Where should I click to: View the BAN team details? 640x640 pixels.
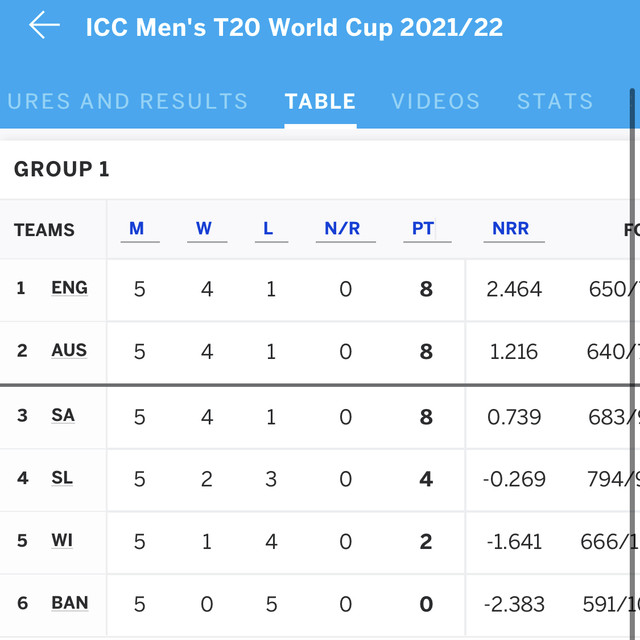(x=70, y=603)
